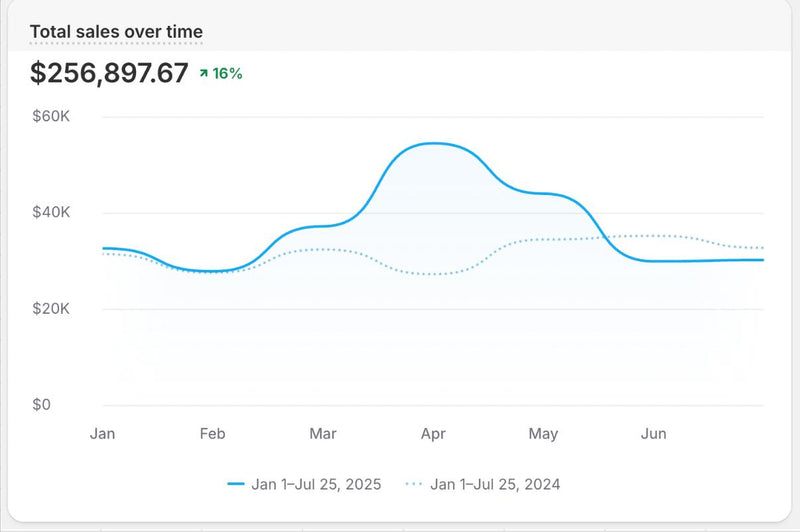This screenshot has height=532, width=800.
Task: Select the Jan x-axis label
Action: tap(102, 434)
